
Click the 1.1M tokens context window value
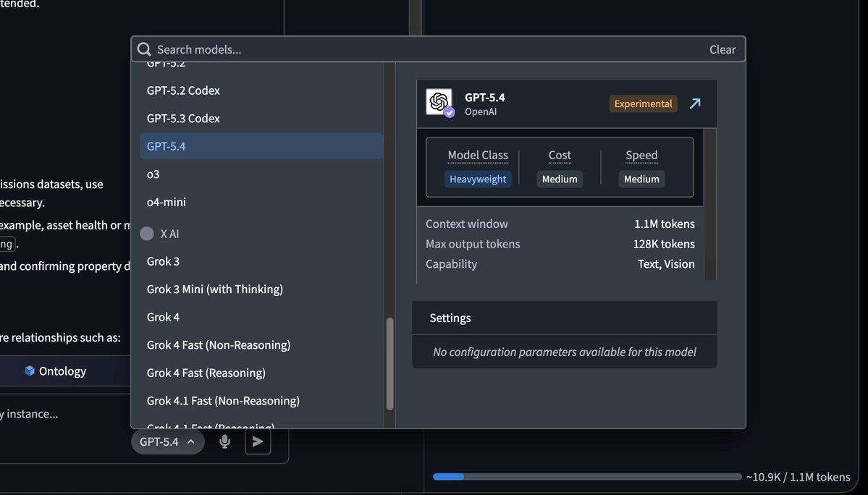click(x=665, y=224)
